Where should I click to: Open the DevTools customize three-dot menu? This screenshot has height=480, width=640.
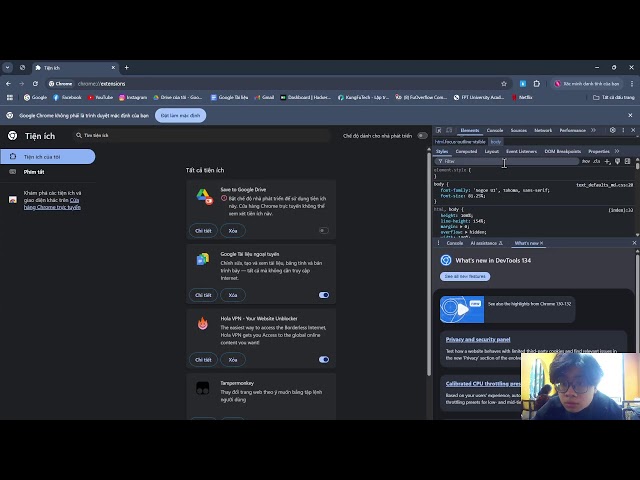pos(623,130)
